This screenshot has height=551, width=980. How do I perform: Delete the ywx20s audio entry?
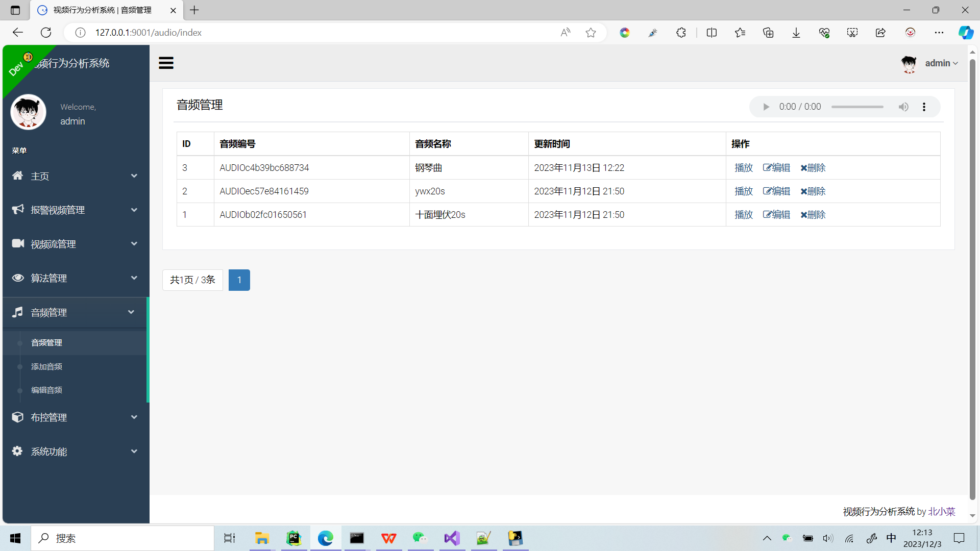point(813,191)
